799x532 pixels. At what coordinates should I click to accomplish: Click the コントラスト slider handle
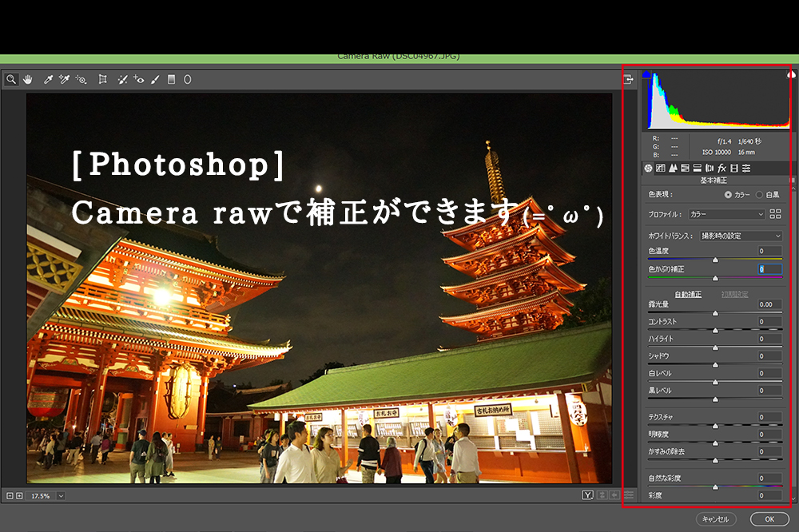coord(715,330)
